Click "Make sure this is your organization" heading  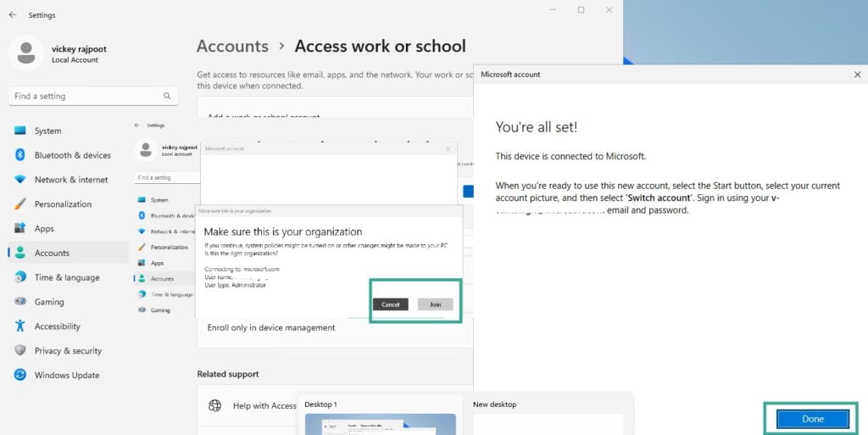click(283, 231)
